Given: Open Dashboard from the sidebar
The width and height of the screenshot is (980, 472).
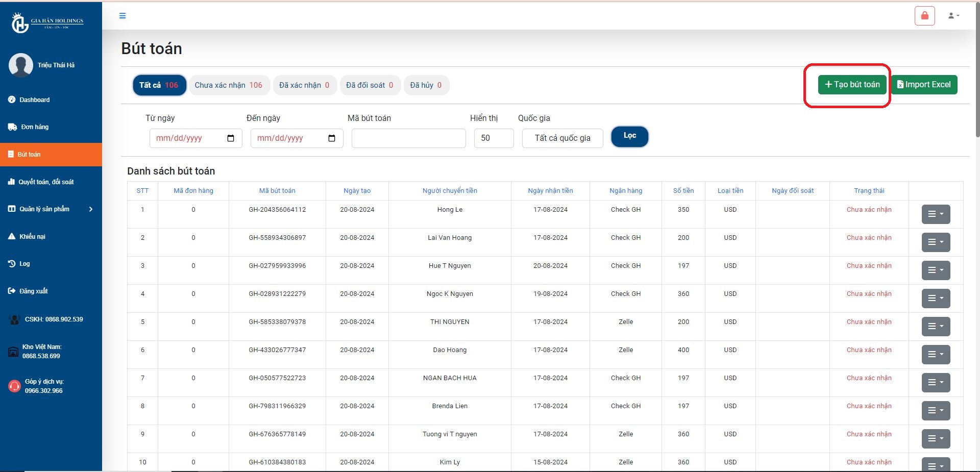Looking at the screenshot, I should click(34, 100).
